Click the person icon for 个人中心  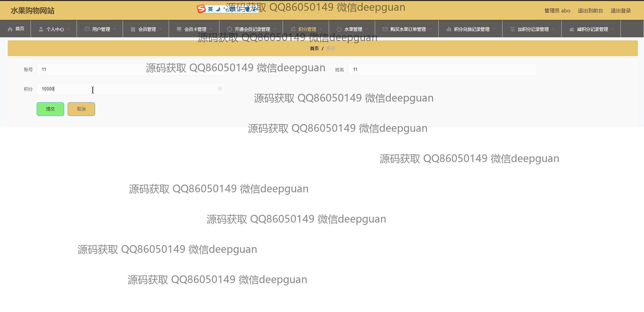(x=41, y=29)
